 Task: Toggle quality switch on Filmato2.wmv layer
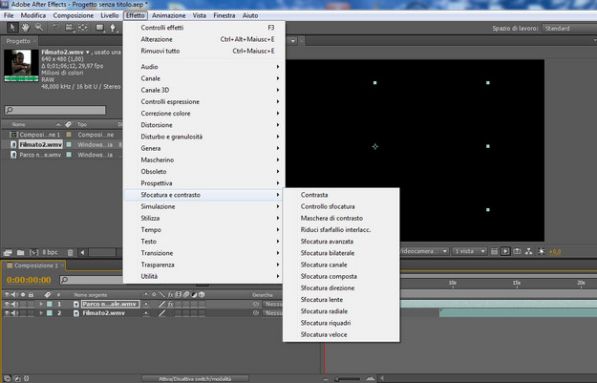coord(162,313)
